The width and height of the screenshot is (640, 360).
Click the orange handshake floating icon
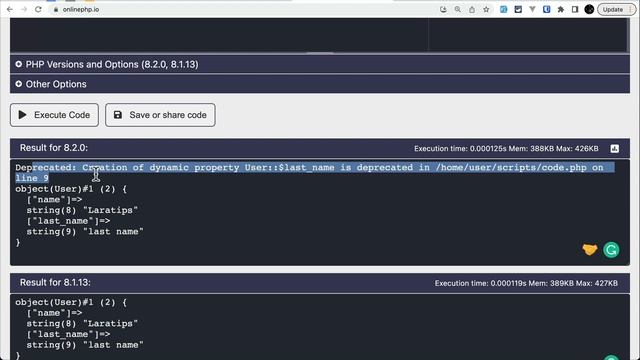tap(590, 249)
